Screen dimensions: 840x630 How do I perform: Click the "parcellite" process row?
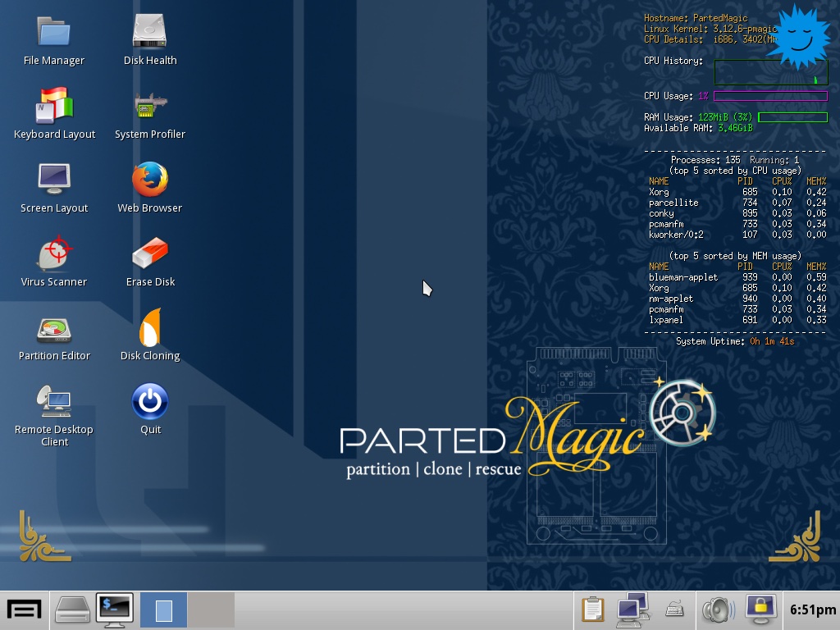click(737, 203)
